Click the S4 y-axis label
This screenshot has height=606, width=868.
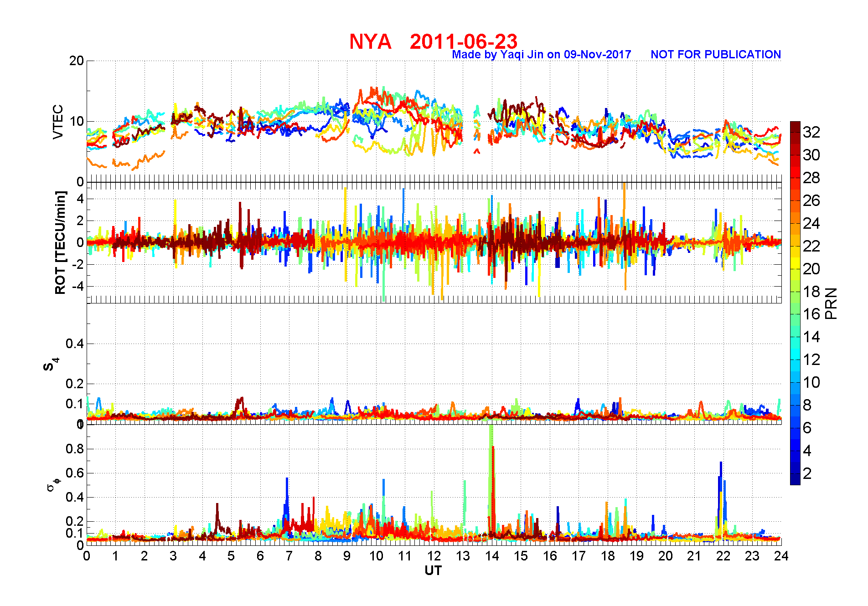click(x=51, y=365)
